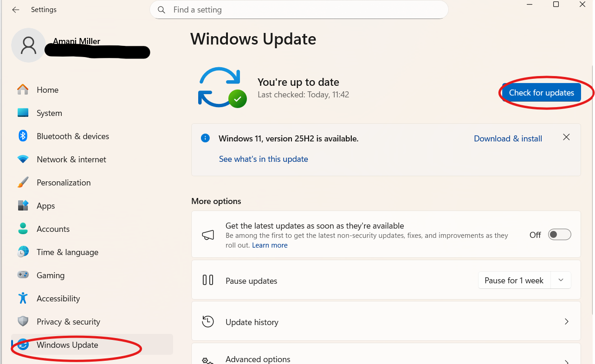The image size is (595, 364).
Task: Dismiss the Windows 11 25H2 banner
Action: click(566, 137)
